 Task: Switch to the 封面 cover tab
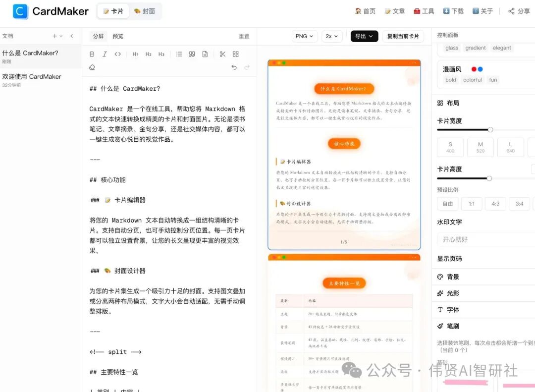(x=145, y=11)
